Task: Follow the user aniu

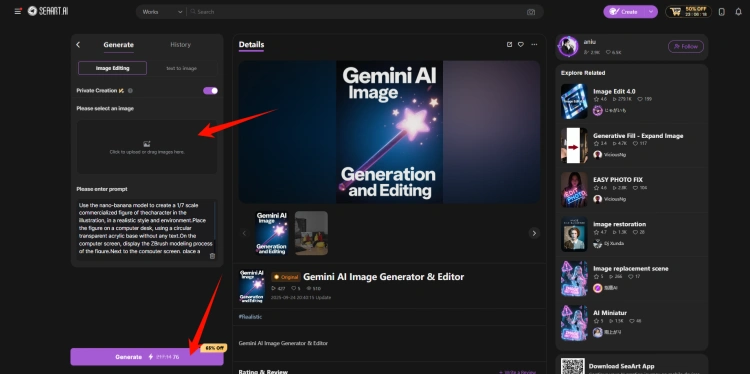Action: tap(685, 46)
